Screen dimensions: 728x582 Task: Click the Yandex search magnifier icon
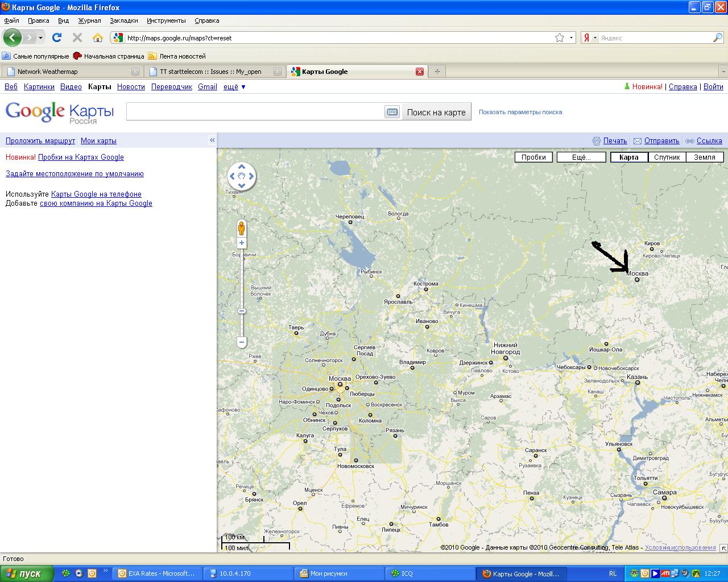pos(718,38)
